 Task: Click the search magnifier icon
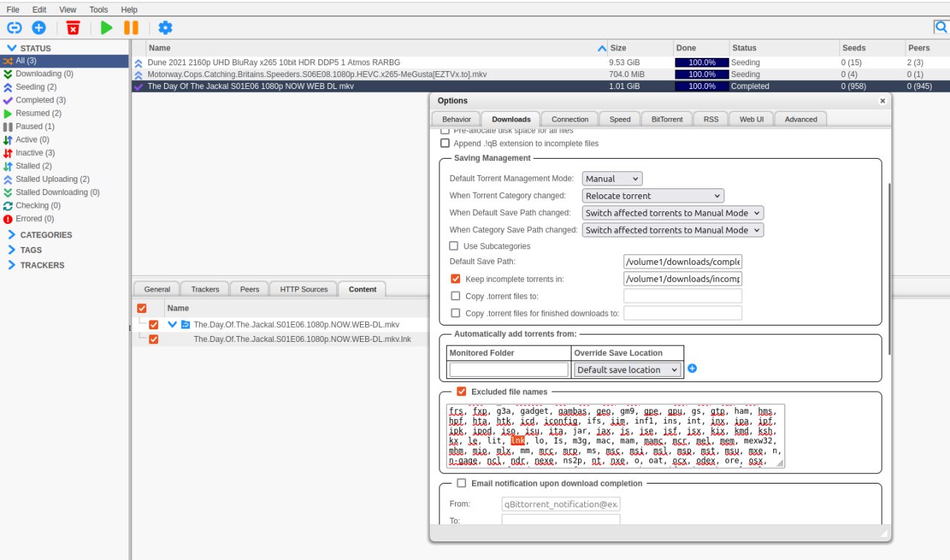coord(940,27)
